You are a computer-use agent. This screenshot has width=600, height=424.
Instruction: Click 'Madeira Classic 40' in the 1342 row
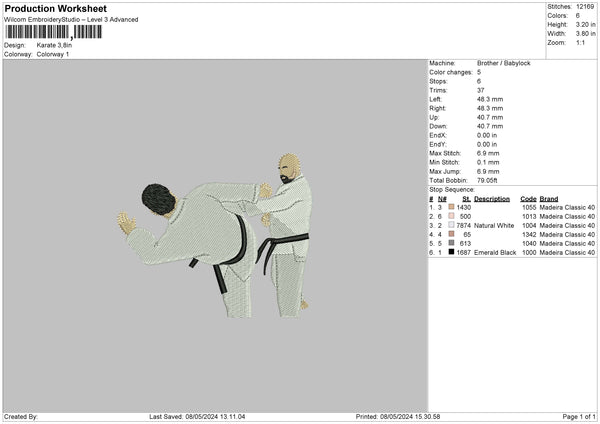click(x=567, y=235)
